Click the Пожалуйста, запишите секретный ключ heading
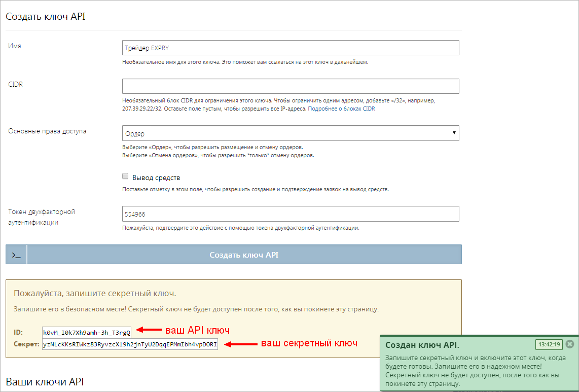The image size is (579, 392). 95,294
